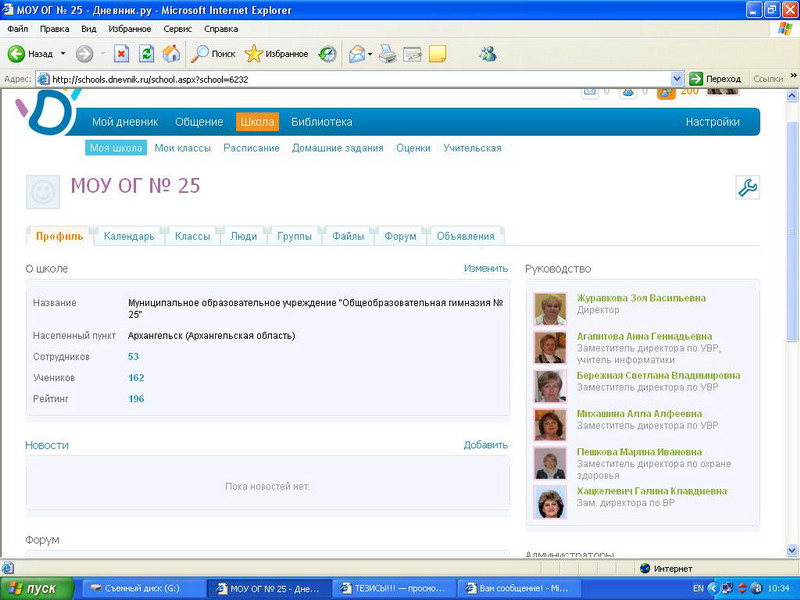Click the Dnevnik logo icon
The height and width of the screenshot is (600, 800).
(45, 112)
